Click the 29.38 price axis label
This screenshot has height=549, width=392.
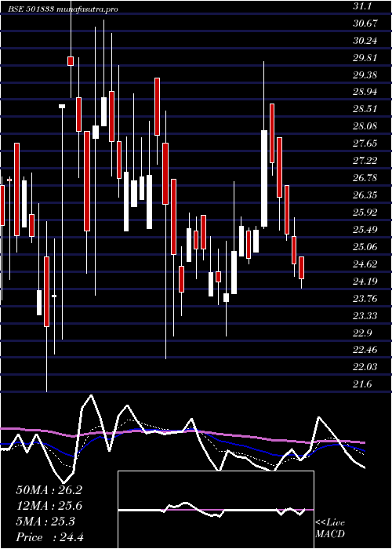pyautogui.click(x=366, y=75)
